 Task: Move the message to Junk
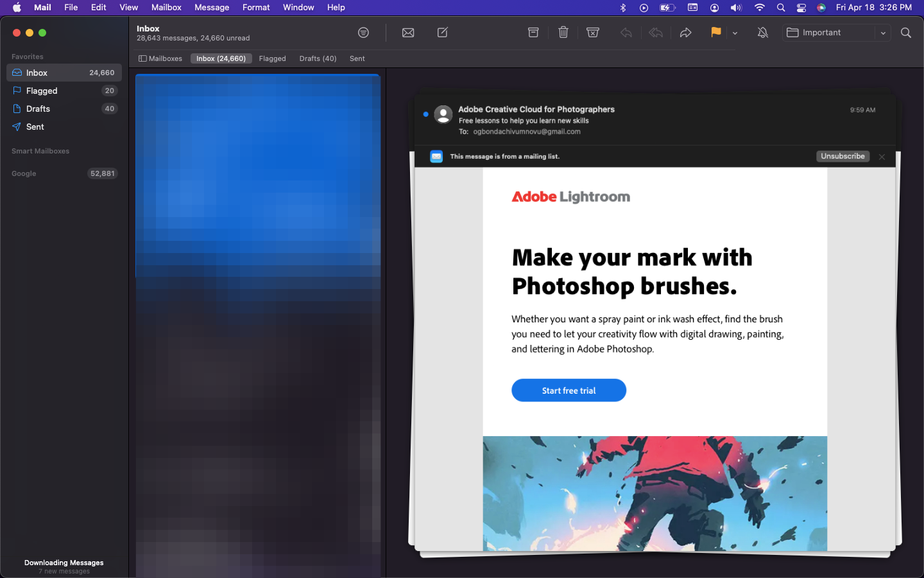593,33
